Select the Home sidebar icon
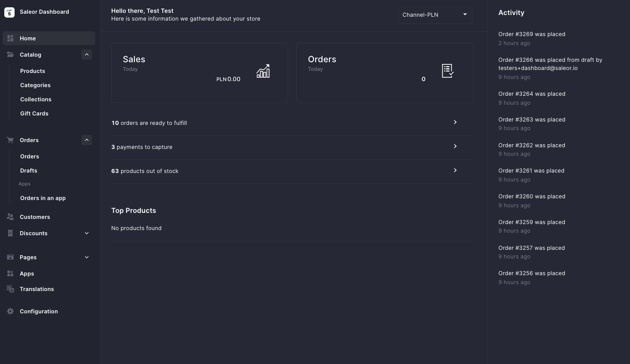Image resolution: width=630 pixels, height=364 pixels. (10, 38)
